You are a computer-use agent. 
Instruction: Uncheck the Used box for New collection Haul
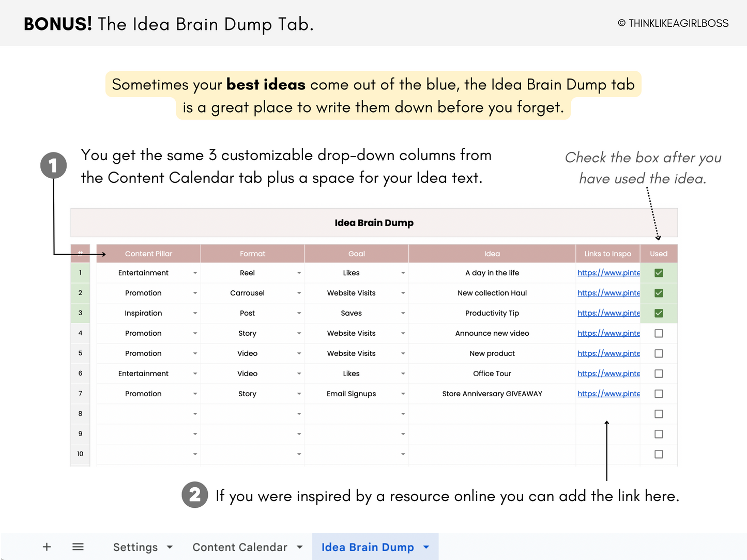(659, 292)
